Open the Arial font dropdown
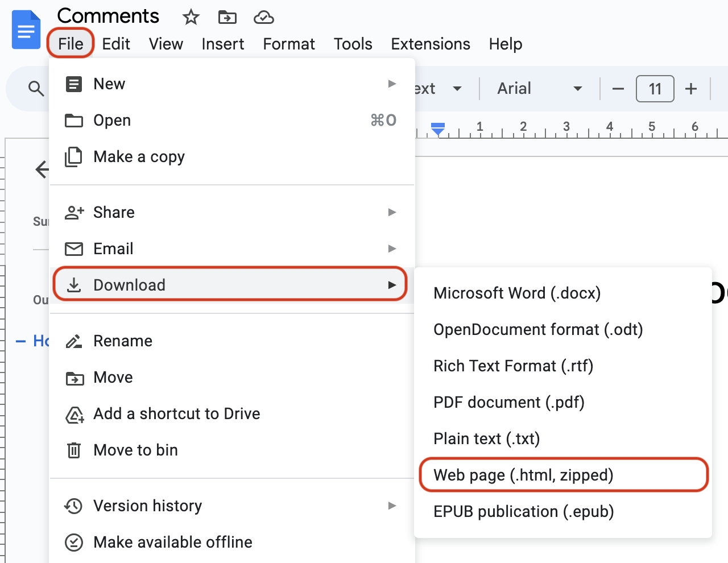 [x=539, y=89]
